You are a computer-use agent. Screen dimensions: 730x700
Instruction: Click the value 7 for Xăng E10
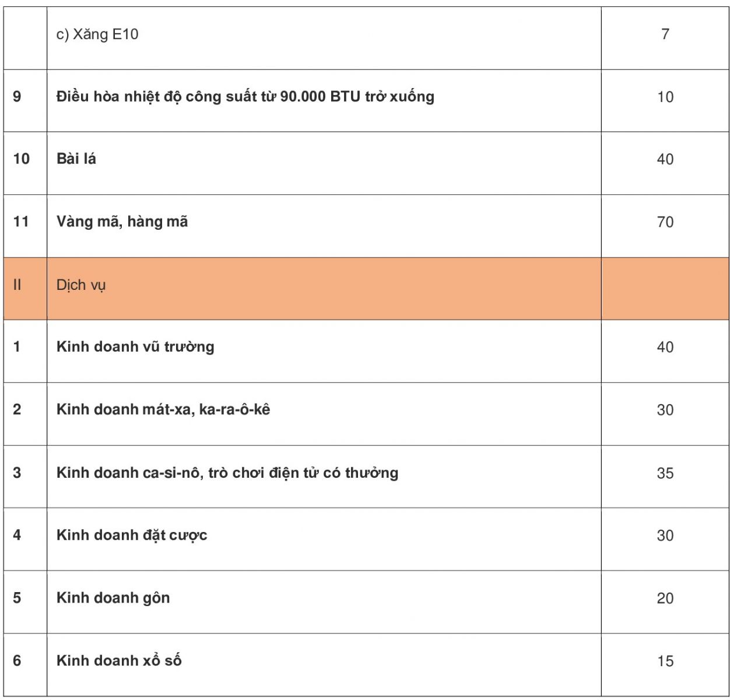pyautogui.click(x=665, y=34)
